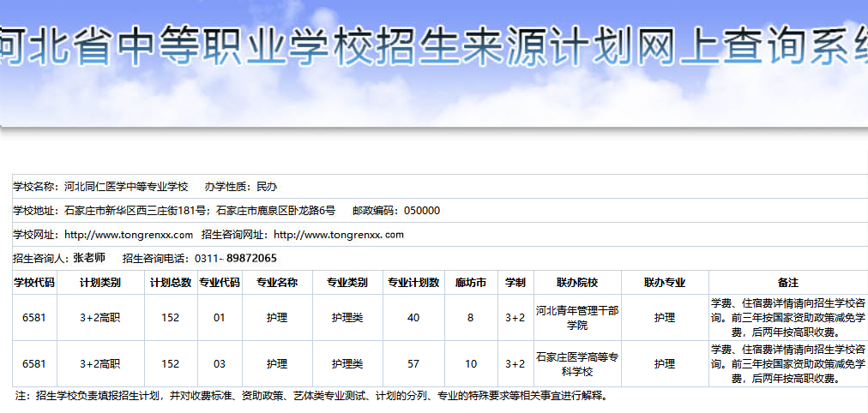Click the 联办专业 column header
This screenshot has width=868, height=413.
pyautogui.click(x=665, y=283)
